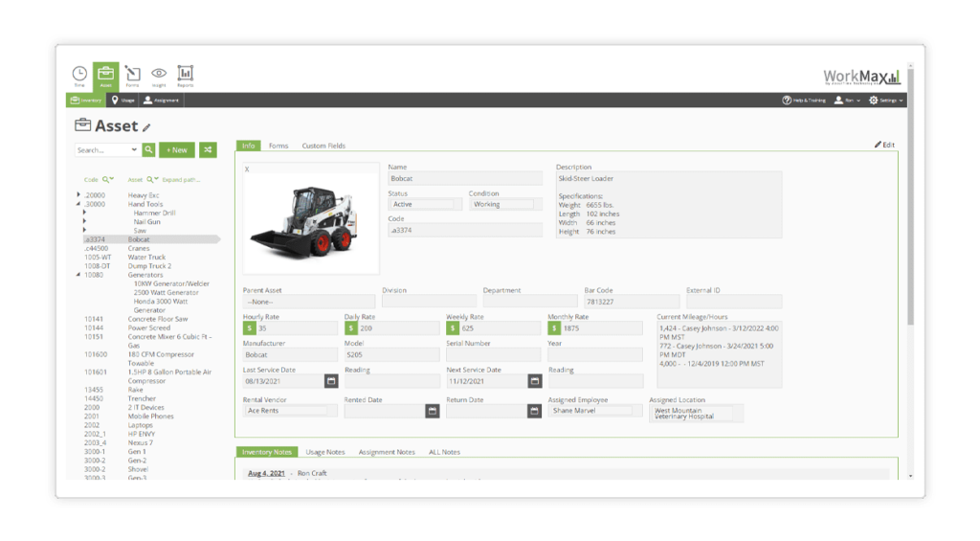Click the pencil icon beside Asset title

(147, 127)
